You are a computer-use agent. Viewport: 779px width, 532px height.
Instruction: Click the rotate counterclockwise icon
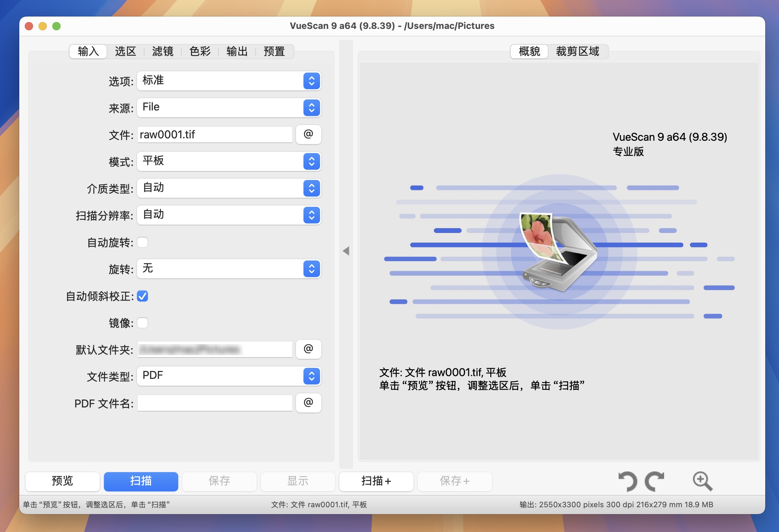pos(627,481)
